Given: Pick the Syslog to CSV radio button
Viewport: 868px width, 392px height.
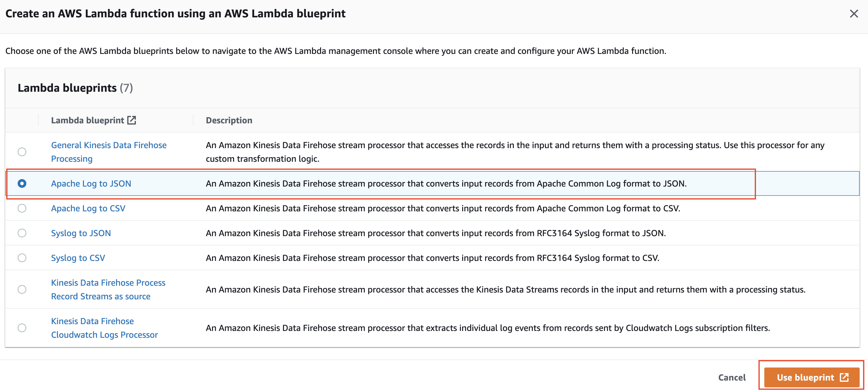Looking at the screenshot, I should (22, 258).
